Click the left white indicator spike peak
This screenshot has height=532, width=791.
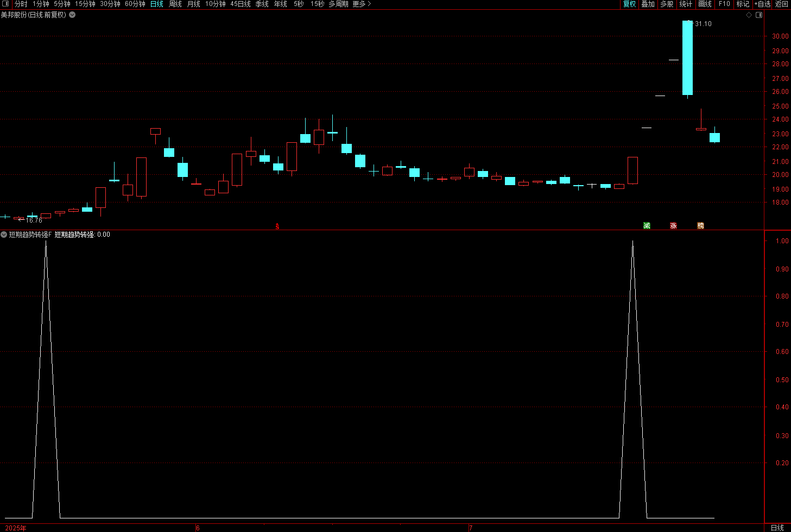coord(46,242)
